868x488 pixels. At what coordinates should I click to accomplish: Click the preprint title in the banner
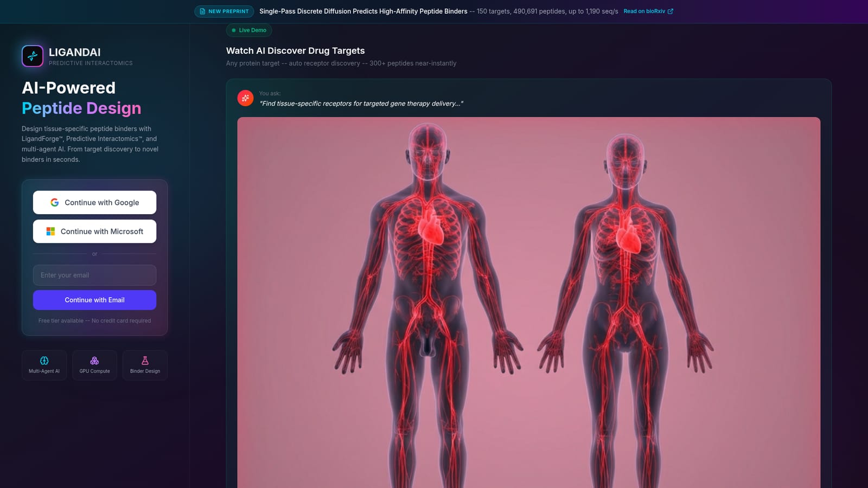tap(363, 11)
